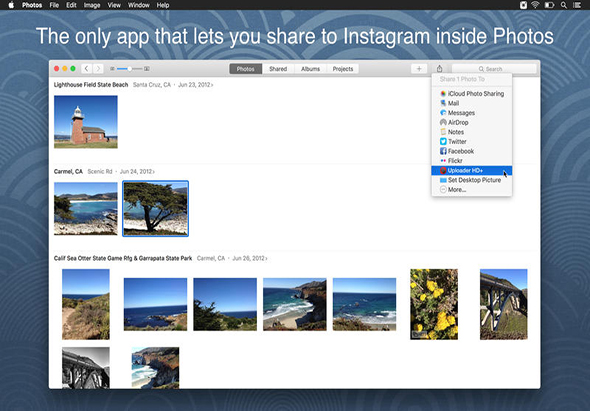Open the Image menu
590x411 pixels.
click(92, 5)
